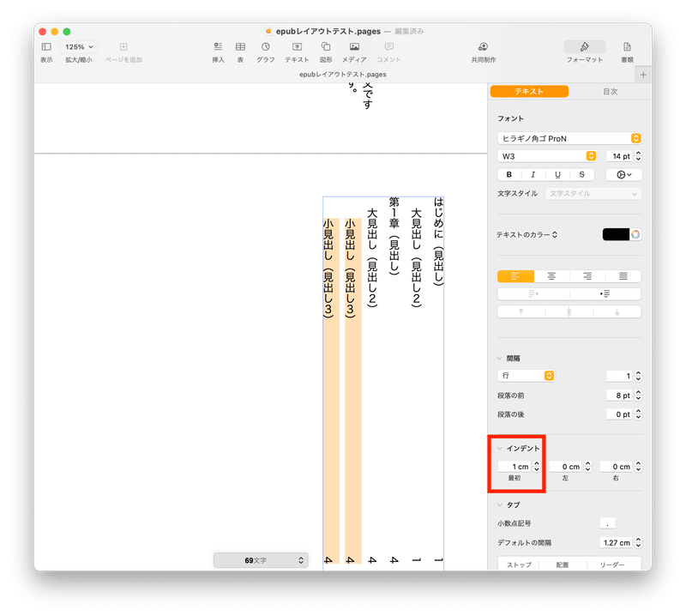Increase paragraph indent level
686x616 pixels.
pyautogui.click(x=605, y=293)
